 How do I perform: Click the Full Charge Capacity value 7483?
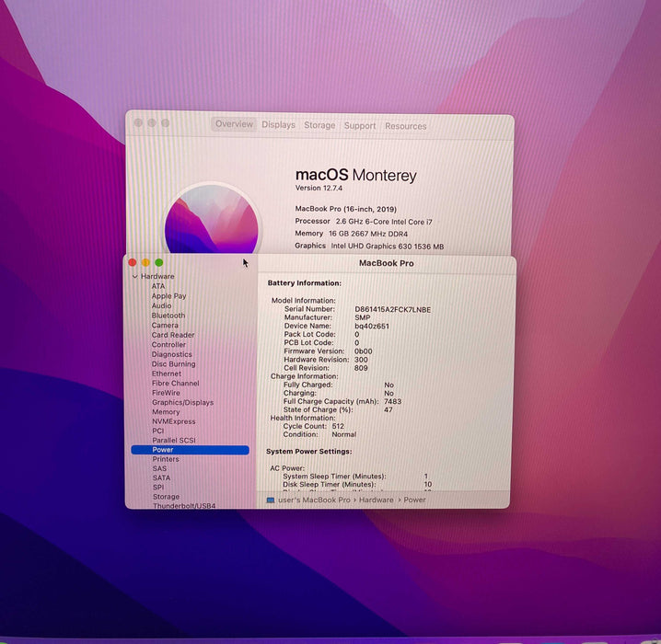coord(392,401)
